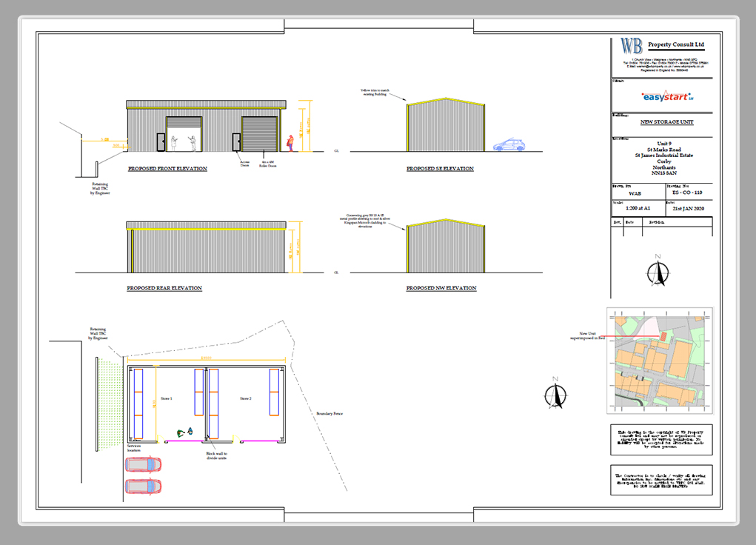The width and height of the screenshot is (756, 545).
Task: Click the 'Boundary Fence' label
Action: (330, 414)
